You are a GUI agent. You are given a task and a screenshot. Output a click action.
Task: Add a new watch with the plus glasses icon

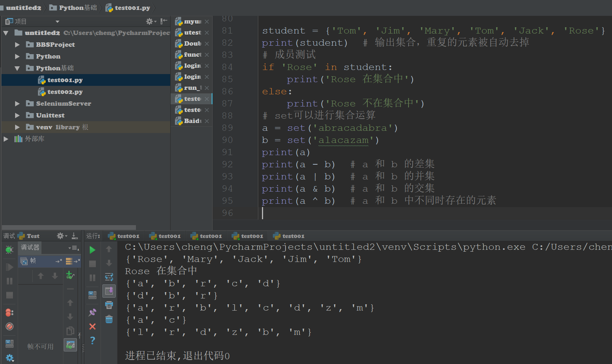point(70,275)
